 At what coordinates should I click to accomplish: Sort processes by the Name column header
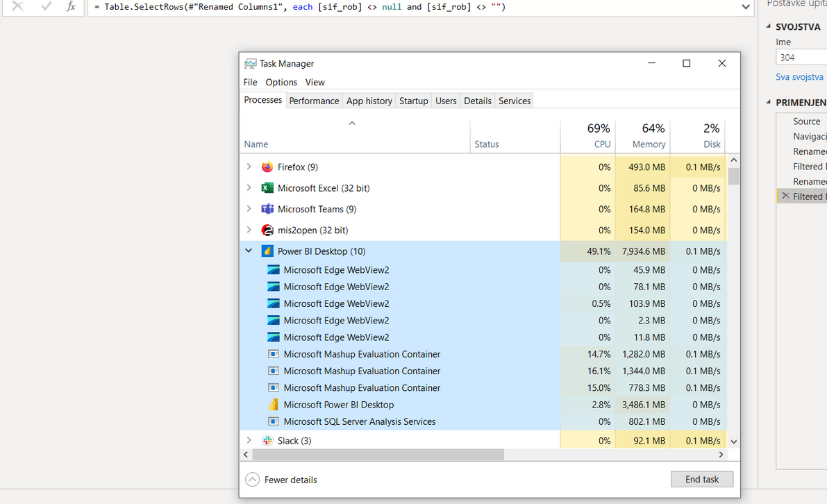355,137
